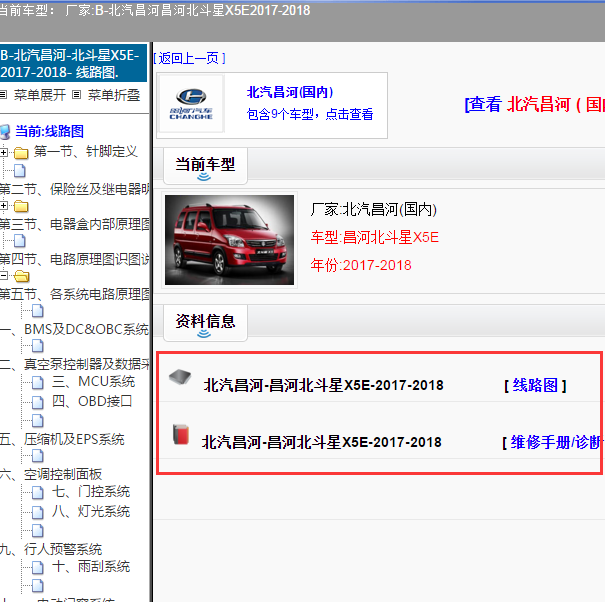This screenshot has width=605, height=602.
Task: Click the gray chip icon beside 线路图 row
Action: click(180, 377)
